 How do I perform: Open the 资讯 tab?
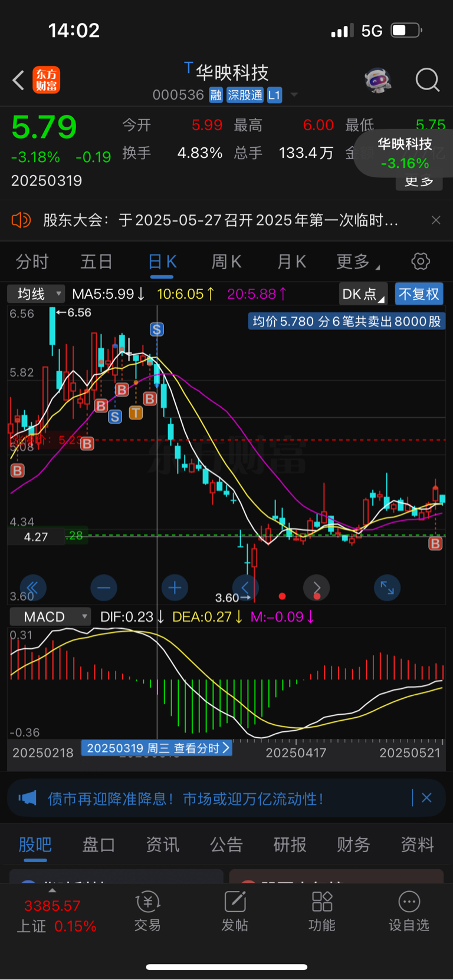click(162, 844)
